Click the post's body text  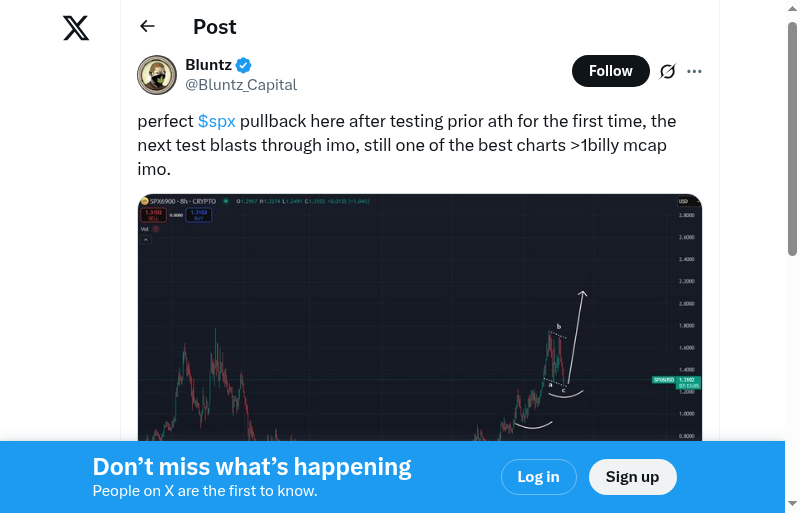400,145
